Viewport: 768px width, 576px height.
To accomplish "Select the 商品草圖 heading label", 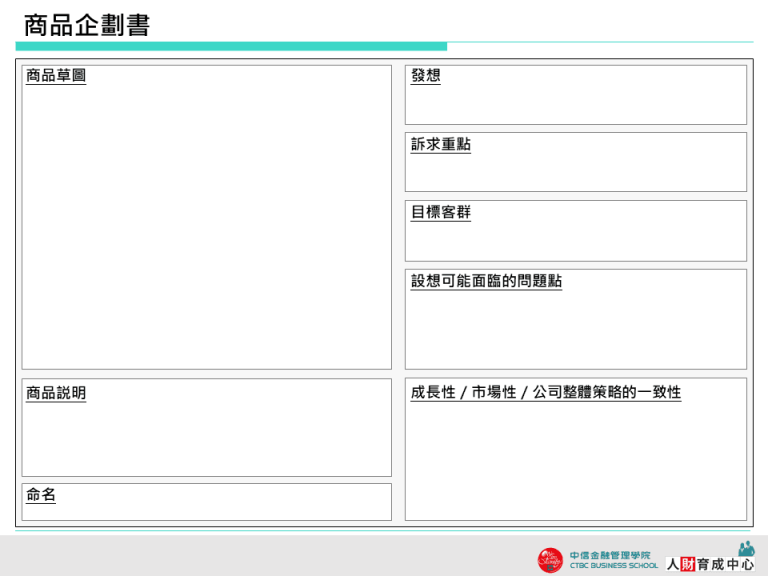I will [56, 76].
